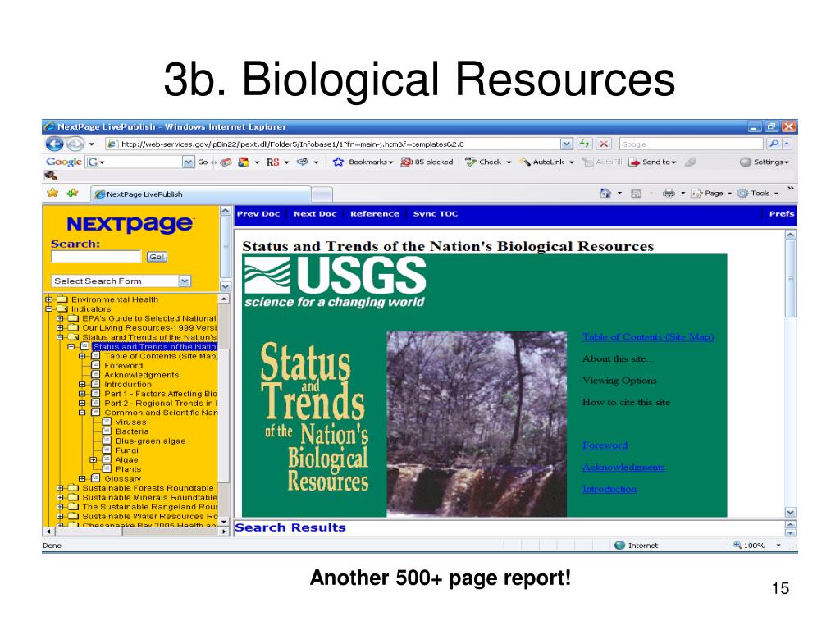Go back with the browser Back arrow
The height and width of the screenshot is (630, 840).
[55, 144]
